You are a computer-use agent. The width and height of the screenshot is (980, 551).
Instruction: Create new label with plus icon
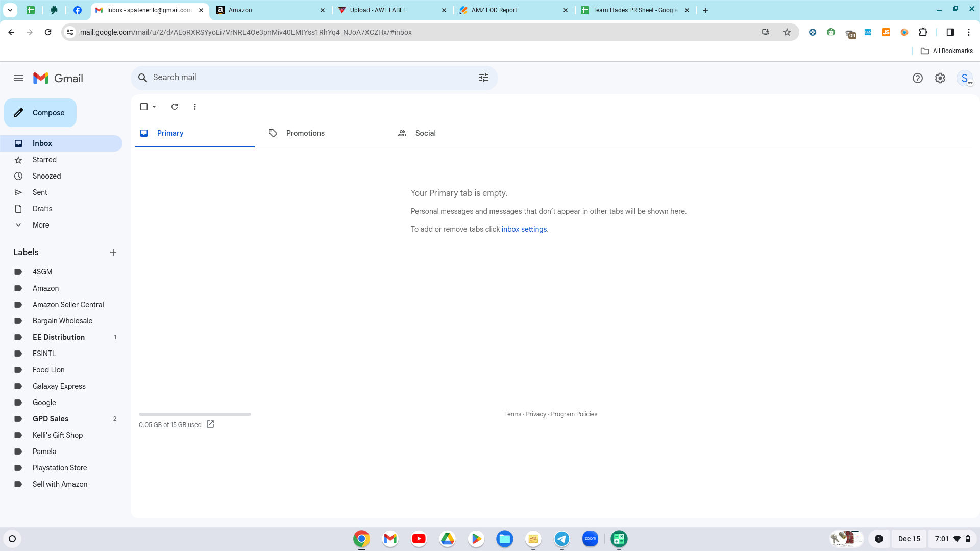tap(113, 253)
